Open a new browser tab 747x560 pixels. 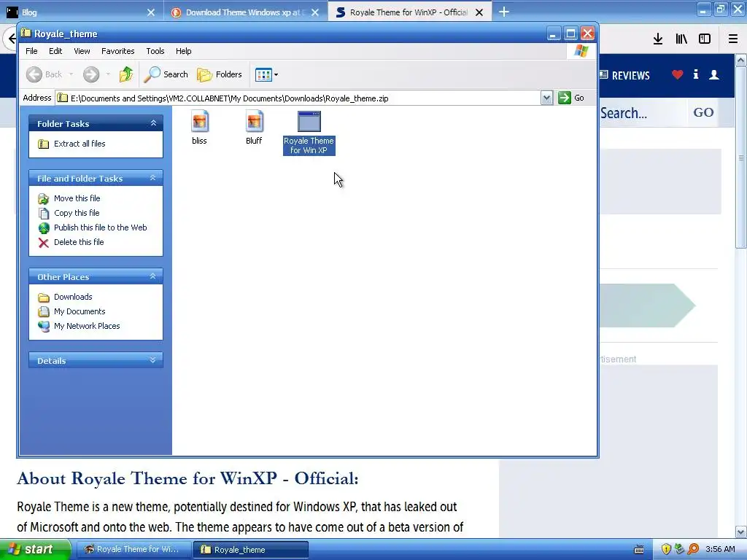point(504,12)
